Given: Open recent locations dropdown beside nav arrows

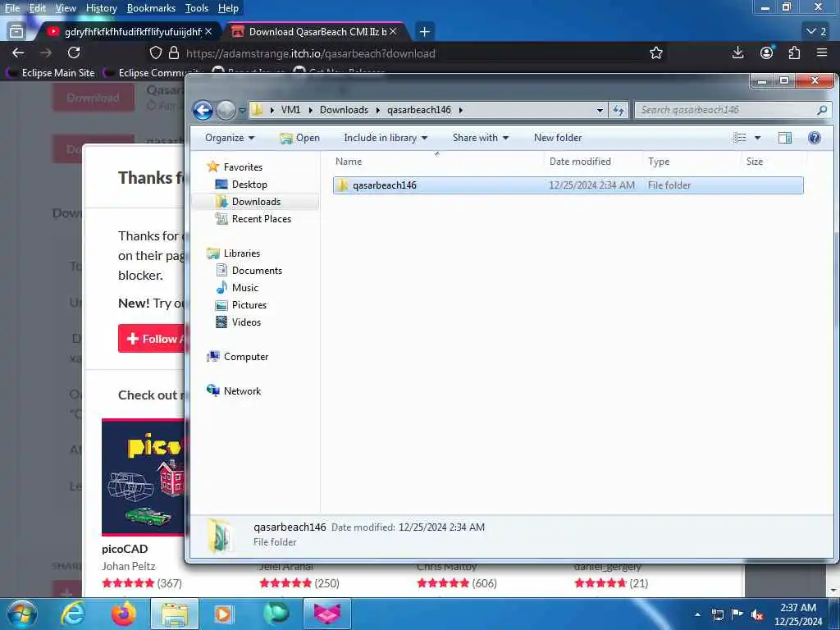Looking at the screenshot, I should pyautogui.click(x=242, y=111).
